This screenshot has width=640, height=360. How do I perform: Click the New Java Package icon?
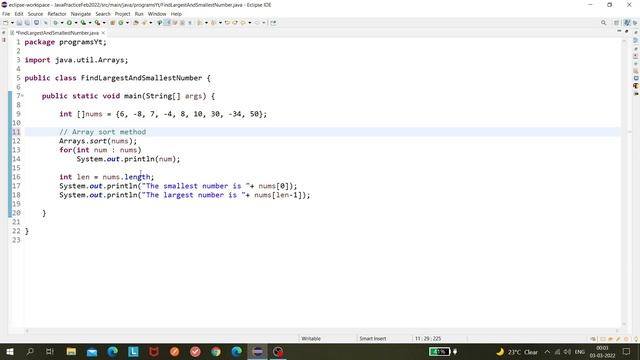(112, 23)
